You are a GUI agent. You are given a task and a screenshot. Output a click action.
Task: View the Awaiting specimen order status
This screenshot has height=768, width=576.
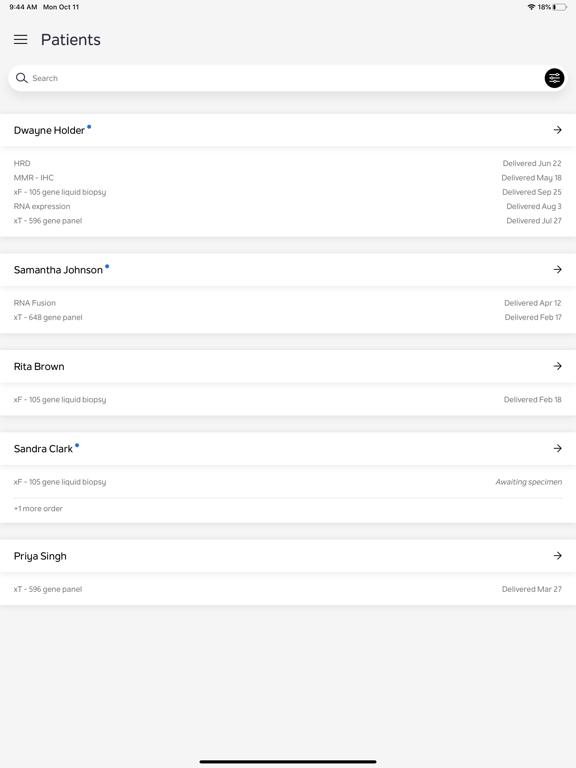528,482
